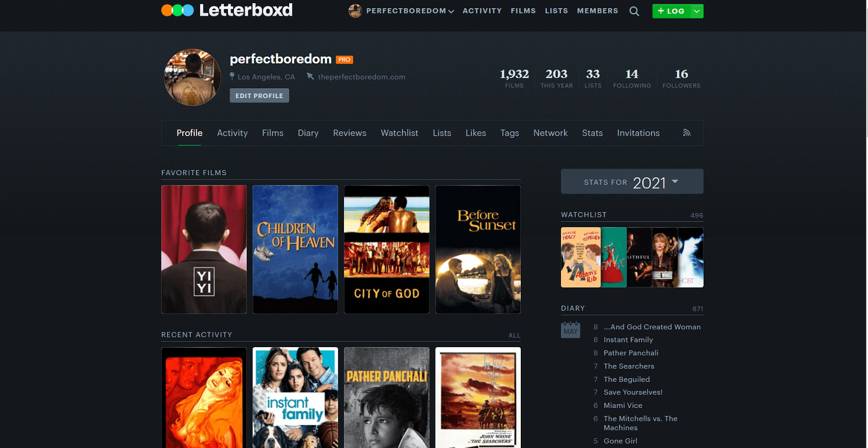Click the 1,932 Films statistic
The height and width of the screenshot is (448, 868).
coord(514,78)
